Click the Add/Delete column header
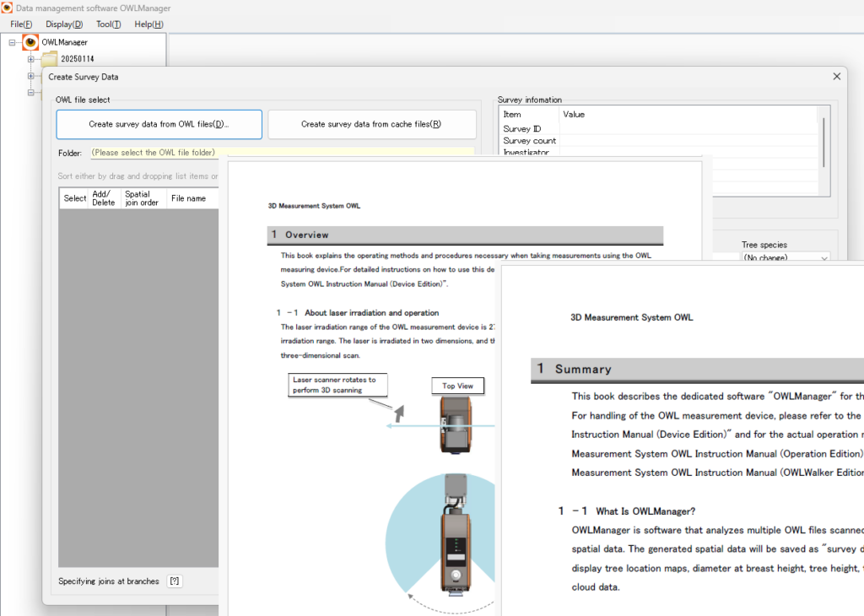Viewport: 864px width, 616px height. pos(104,198)
